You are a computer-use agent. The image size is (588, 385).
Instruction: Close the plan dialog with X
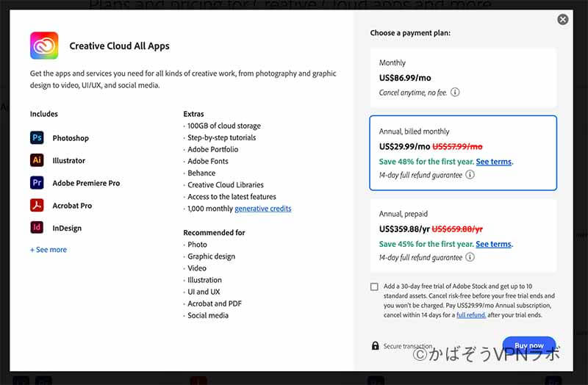562,20
